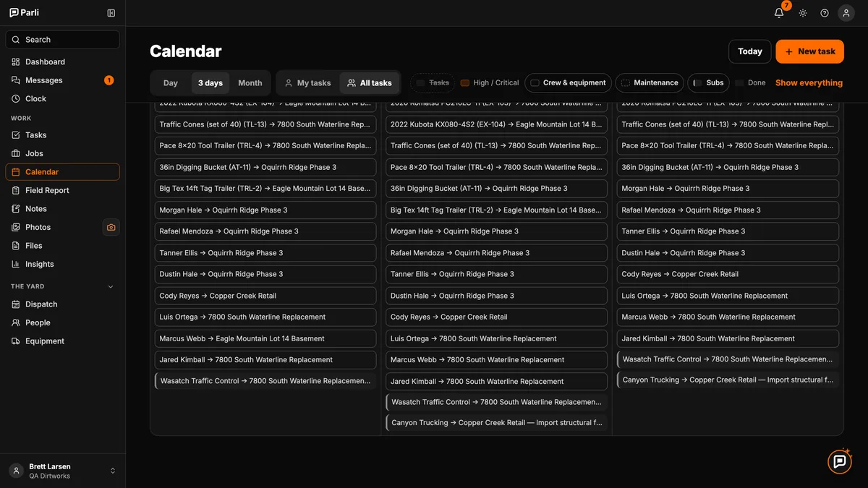Viewport: 868px width, 488px height.
Task: Open Equipment in the sidebar
Action: point(62,341)
